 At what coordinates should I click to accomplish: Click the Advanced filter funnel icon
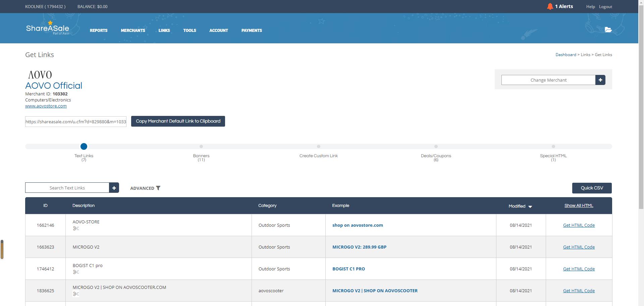coord(158,188)
